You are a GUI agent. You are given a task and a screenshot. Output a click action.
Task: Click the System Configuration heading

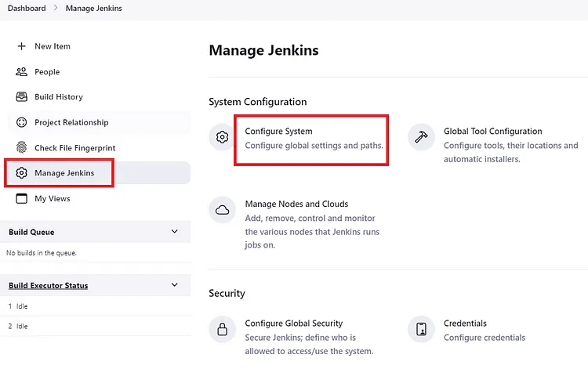(258, 102)
